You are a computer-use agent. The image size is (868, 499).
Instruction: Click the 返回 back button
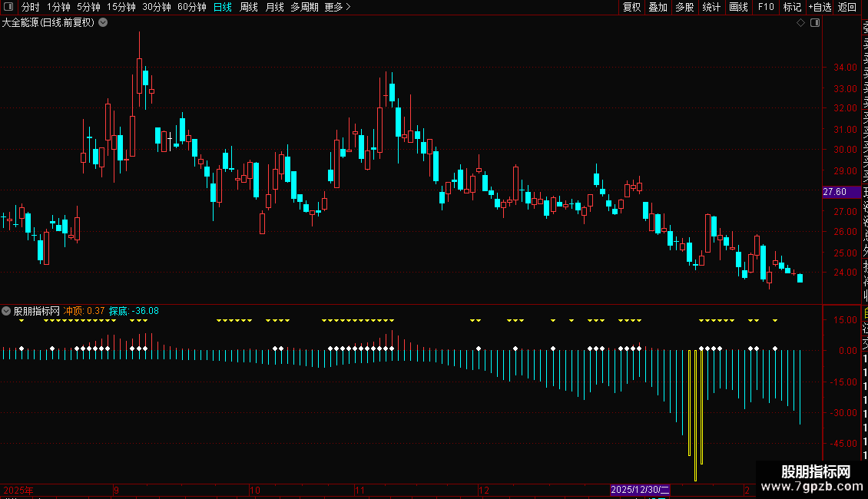pos(847,7)
